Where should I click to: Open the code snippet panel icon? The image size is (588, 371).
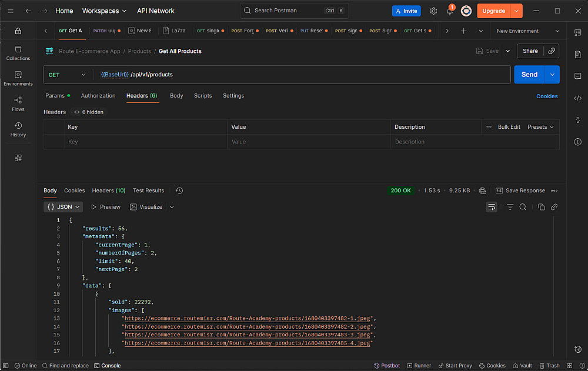coord(577,98)
